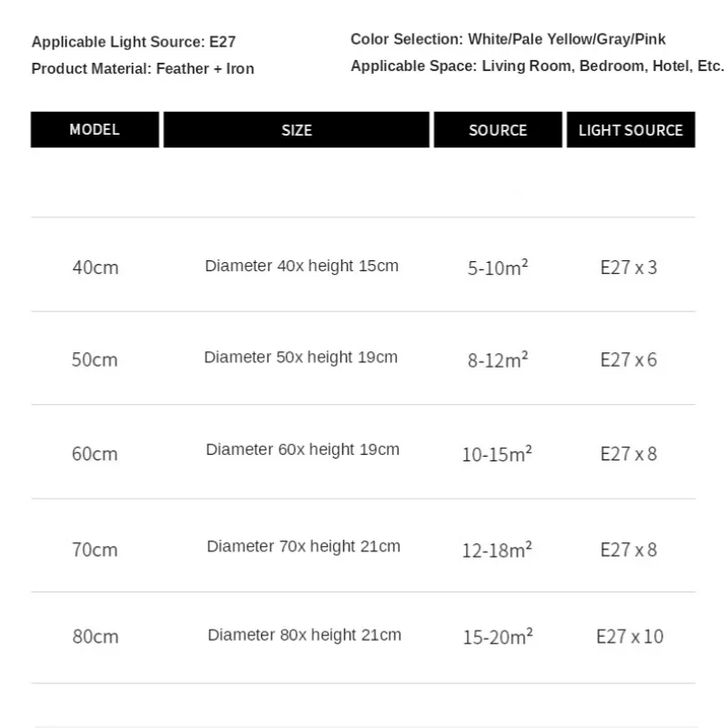
Task: Click the 12-18m² coverage value
Action: pos(497,550)
